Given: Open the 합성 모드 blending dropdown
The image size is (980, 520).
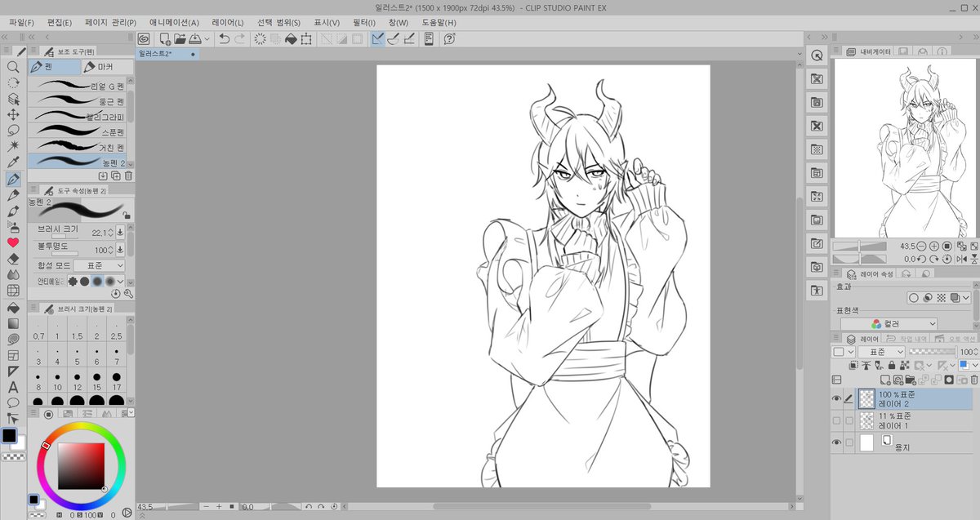Looking at the screenshot, I should pos(100,265).
